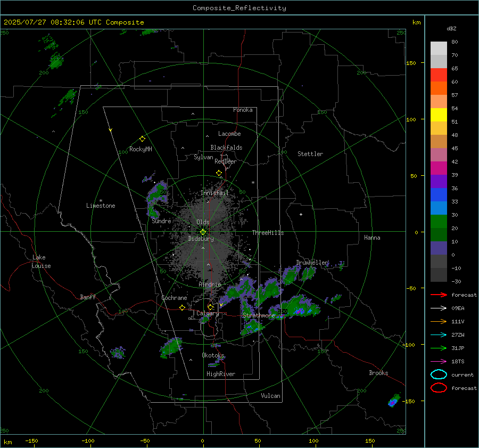This screenshot has width=479, height=448.
Task: Click the Airdrie label
Action: pos(210,284)
